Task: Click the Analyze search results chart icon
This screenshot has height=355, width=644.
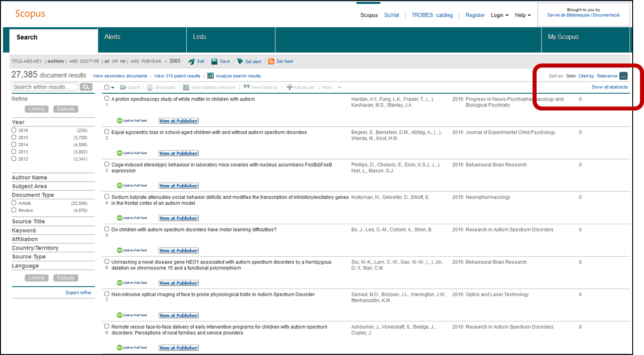Action: coord(211,76)
